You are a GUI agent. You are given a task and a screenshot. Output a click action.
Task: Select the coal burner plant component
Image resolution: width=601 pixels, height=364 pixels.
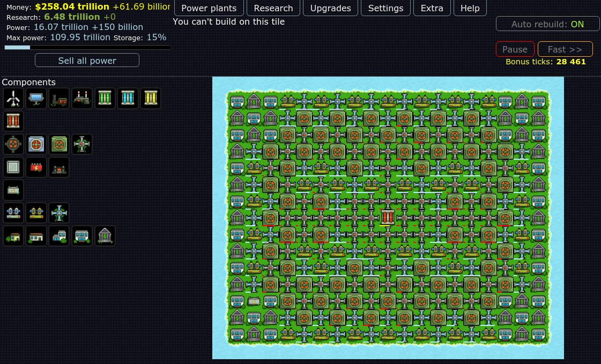[x=59, y=99]
